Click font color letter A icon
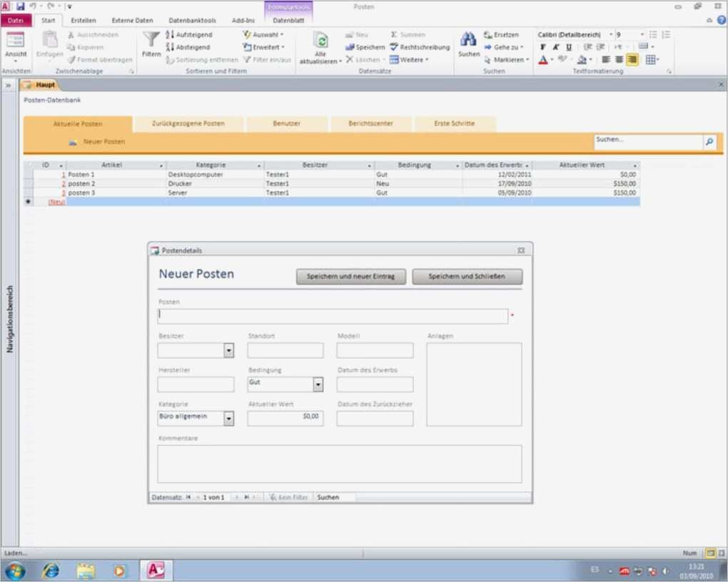Image resolution: width=728 pixels, height=582 pixels. [543, 59]
